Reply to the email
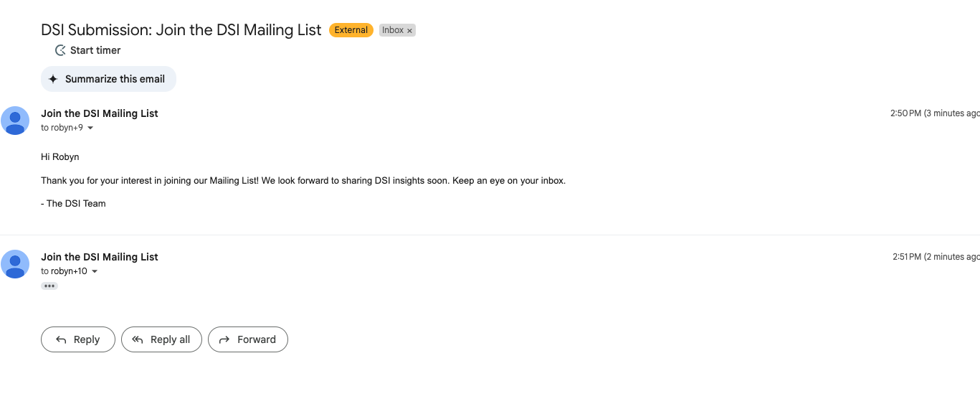The image size is (980, 404). point(78,339)
